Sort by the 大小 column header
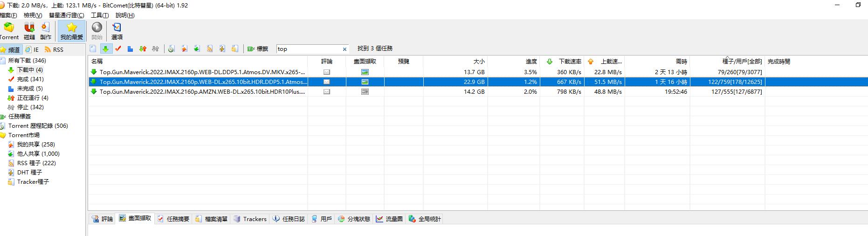This screenshot has height=236, width=868. pyautogui.click(x=455, y=62)
